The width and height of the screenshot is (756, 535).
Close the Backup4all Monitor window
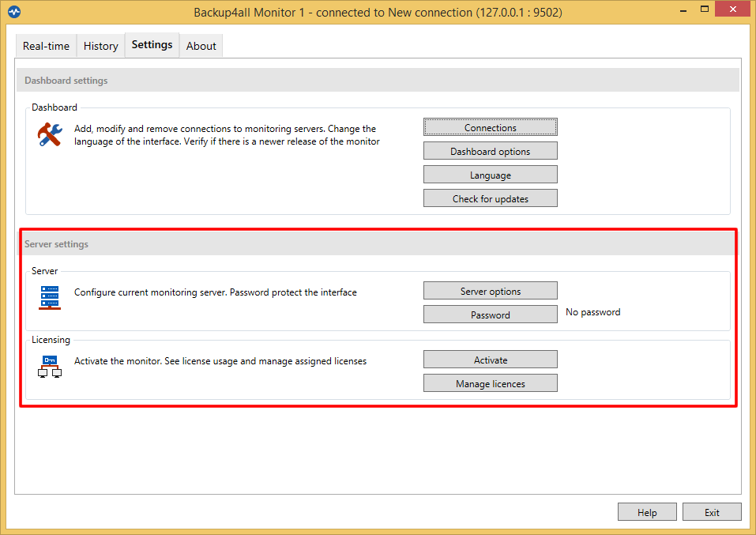point(733,9)
